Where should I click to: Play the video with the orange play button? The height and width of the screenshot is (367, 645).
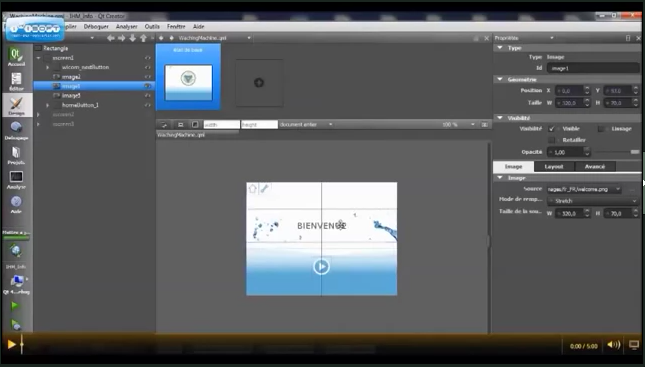pos(12,344)
